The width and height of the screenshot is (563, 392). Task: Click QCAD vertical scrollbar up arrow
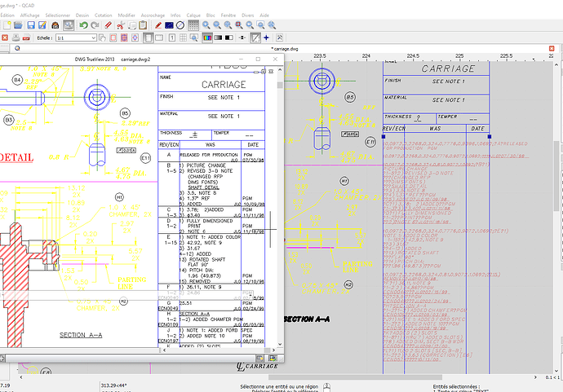pos(556,64)
